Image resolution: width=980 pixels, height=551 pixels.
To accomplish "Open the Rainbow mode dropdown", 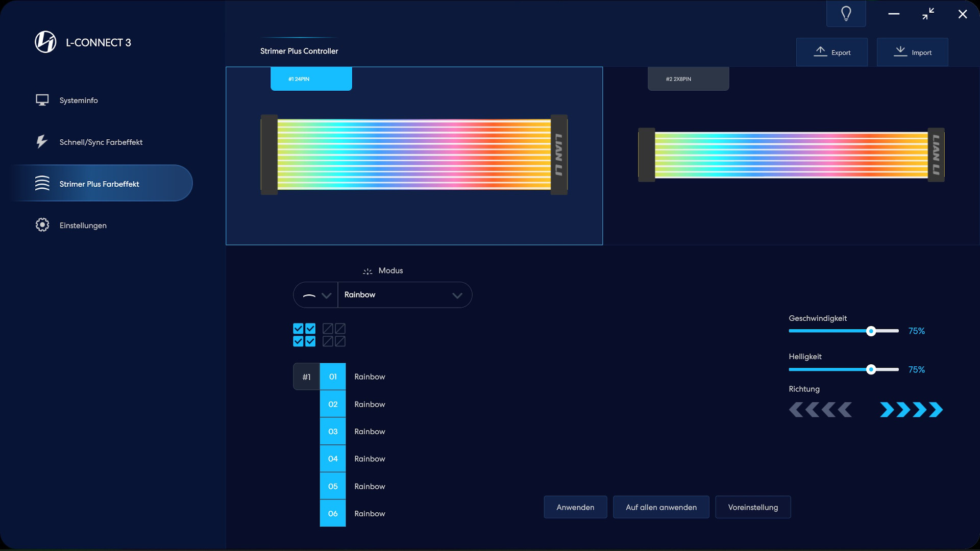I will point(405,295).
